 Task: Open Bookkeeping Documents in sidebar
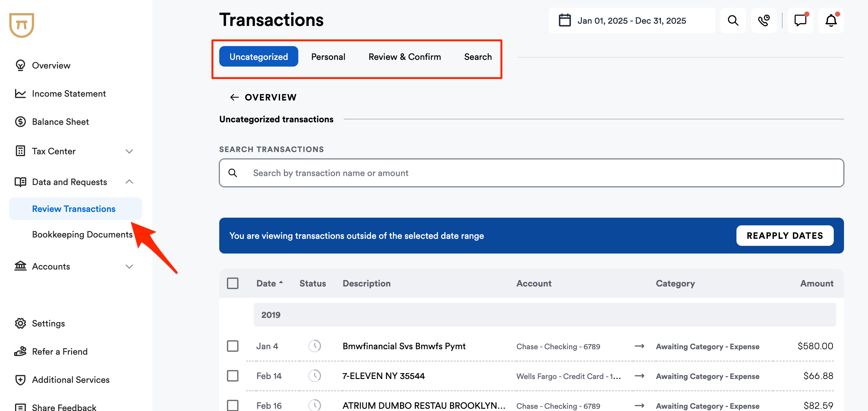coord(82,235)
